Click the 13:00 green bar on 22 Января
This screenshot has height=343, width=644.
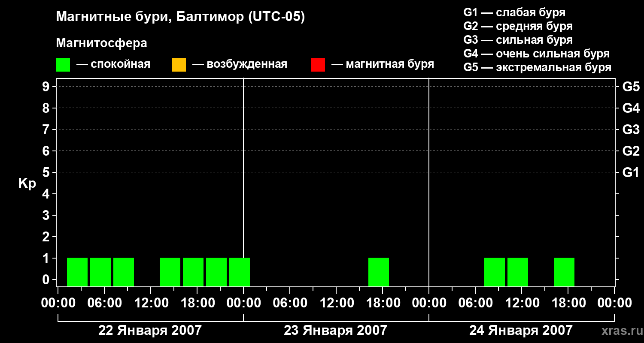point(170,272)
